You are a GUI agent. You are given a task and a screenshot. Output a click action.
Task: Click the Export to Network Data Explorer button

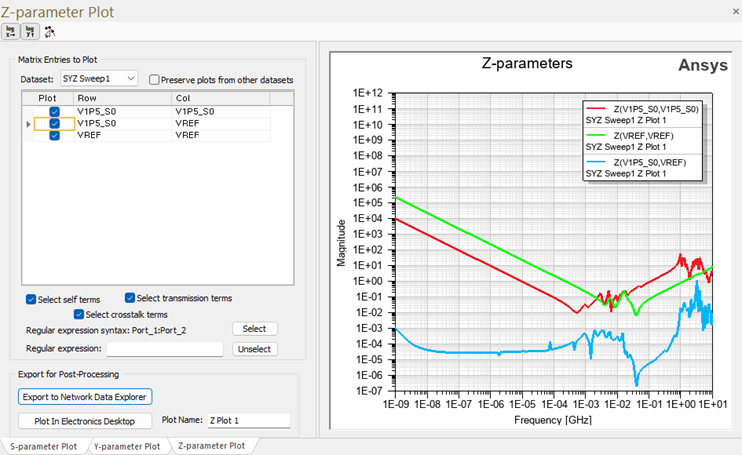coord(85,397)
